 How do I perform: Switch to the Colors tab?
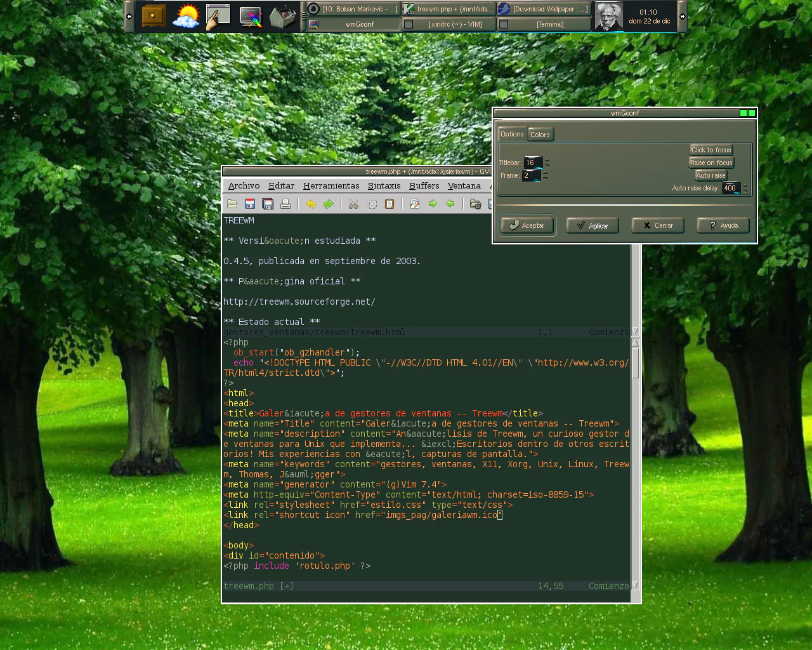point(540,135)
